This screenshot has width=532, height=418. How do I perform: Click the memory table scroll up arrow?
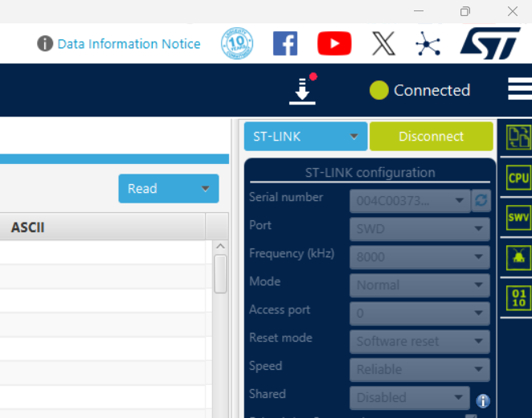(220, 246)
